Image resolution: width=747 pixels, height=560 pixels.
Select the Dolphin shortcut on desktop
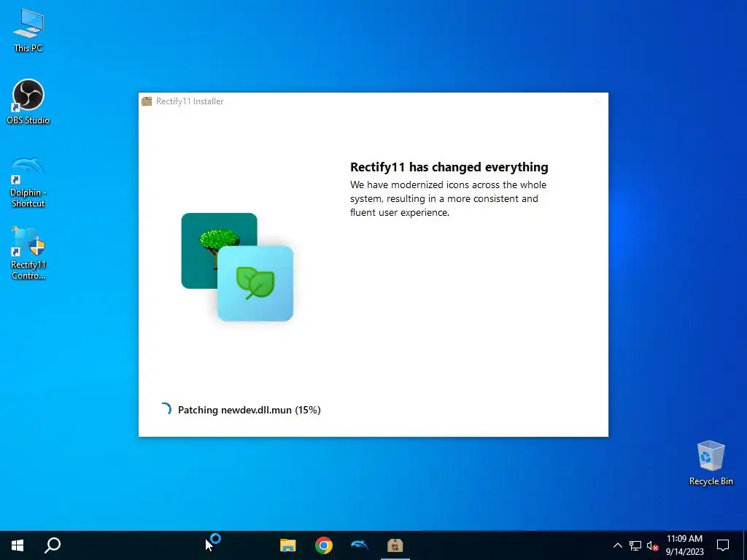[x=28, y=182]
